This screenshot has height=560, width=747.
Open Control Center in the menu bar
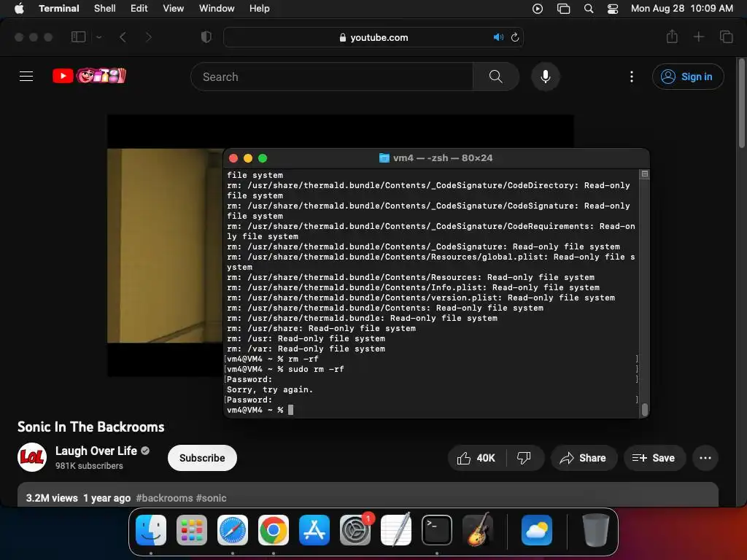coord(613,9)
